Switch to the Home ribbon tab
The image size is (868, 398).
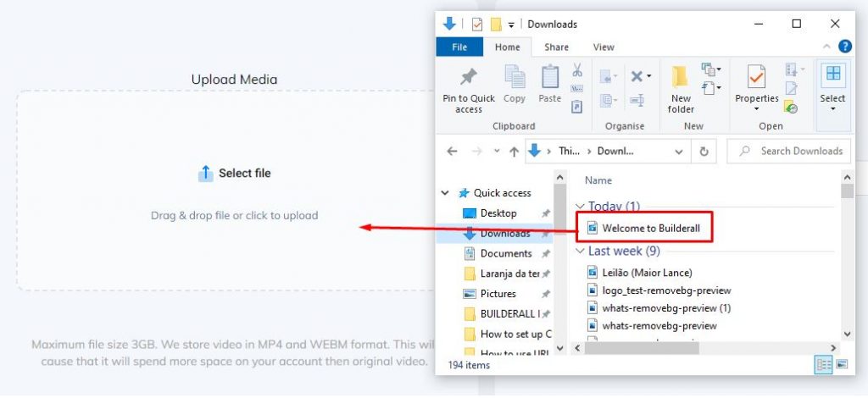[508, 47]
